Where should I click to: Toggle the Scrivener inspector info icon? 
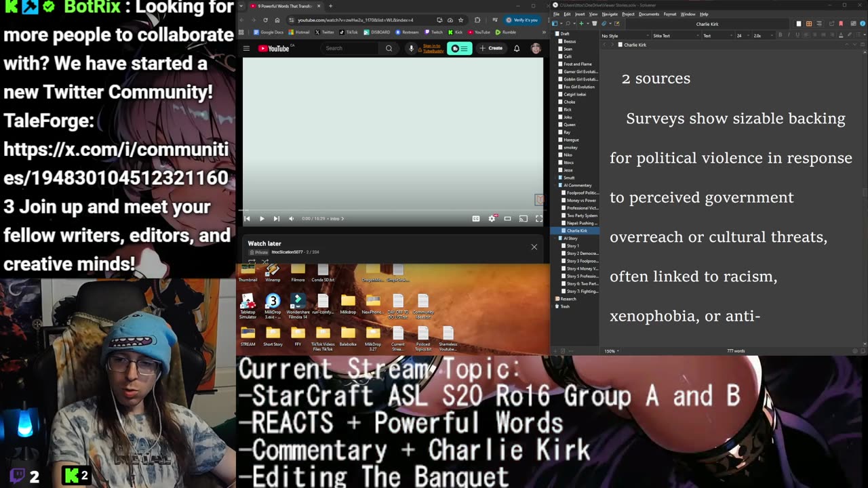tap(863, 24)
